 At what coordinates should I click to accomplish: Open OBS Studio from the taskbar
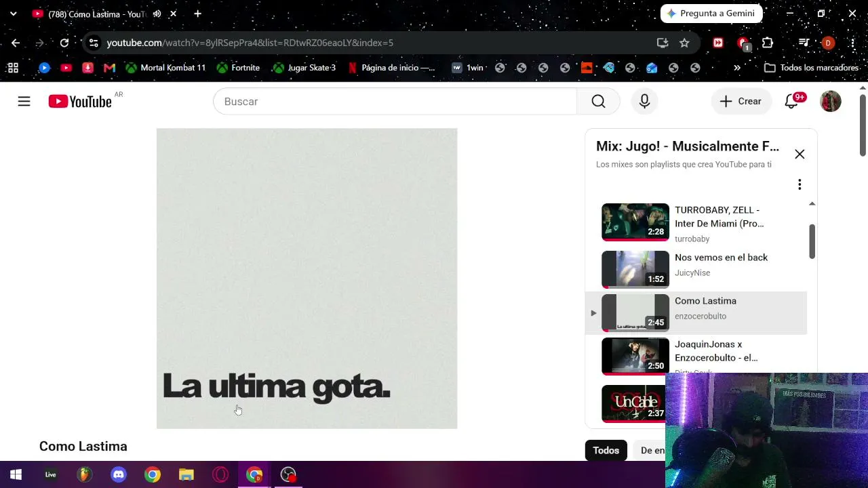[288, 474]
